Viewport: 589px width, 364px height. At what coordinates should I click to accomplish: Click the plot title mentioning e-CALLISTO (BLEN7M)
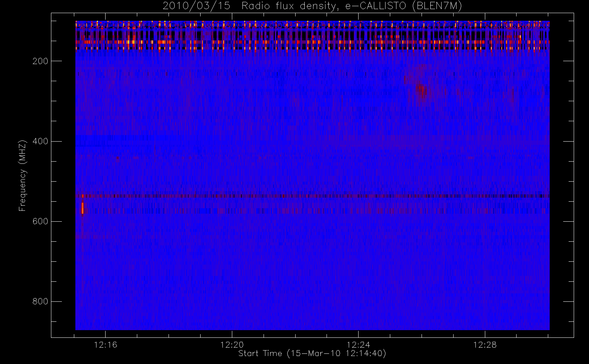[312, 6]
